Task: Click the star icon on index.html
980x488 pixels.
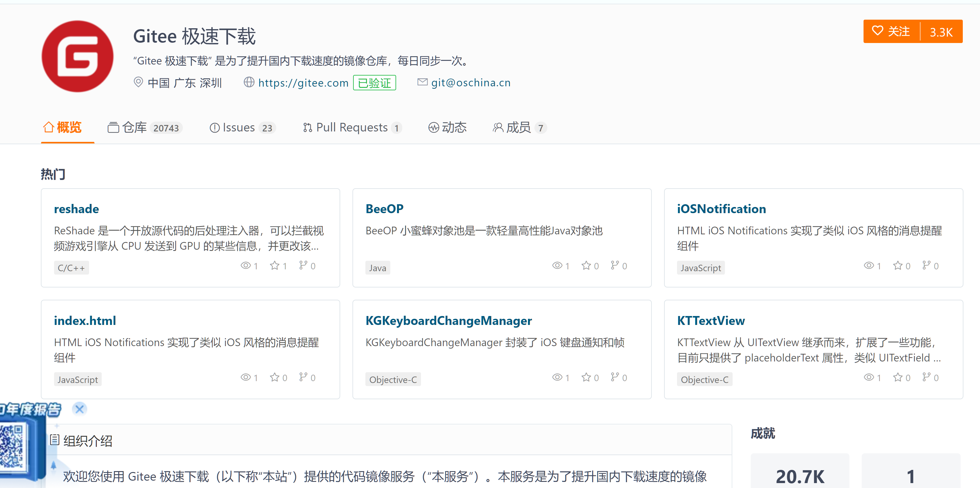Action: coord(275,377)
